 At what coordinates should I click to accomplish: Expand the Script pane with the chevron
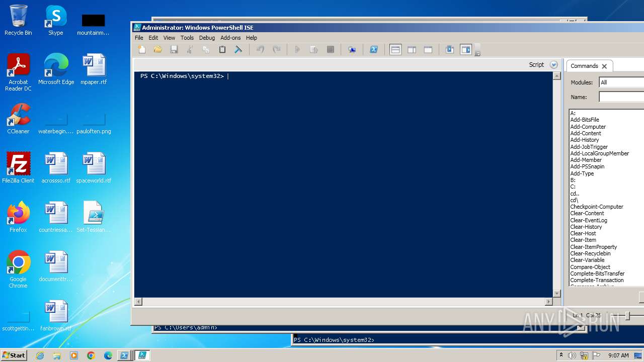click(x=554, y=65)
